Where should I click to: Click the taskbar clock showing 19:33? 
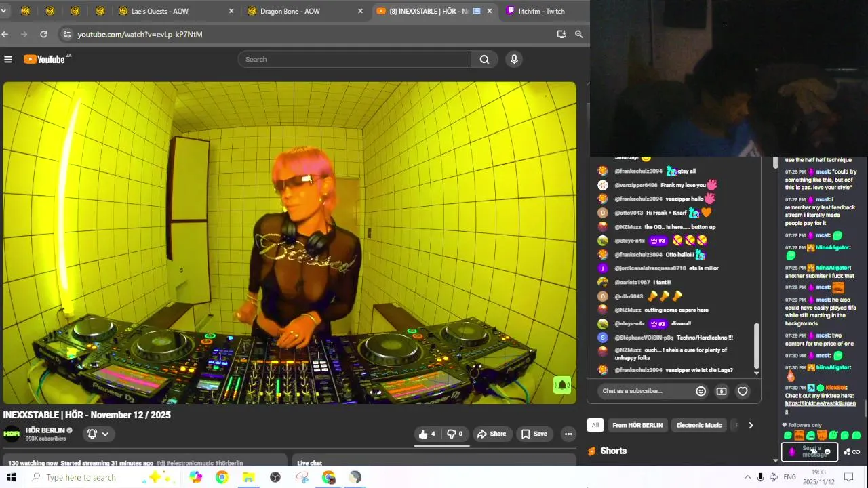pyautogui.click(x=818, y=477)
